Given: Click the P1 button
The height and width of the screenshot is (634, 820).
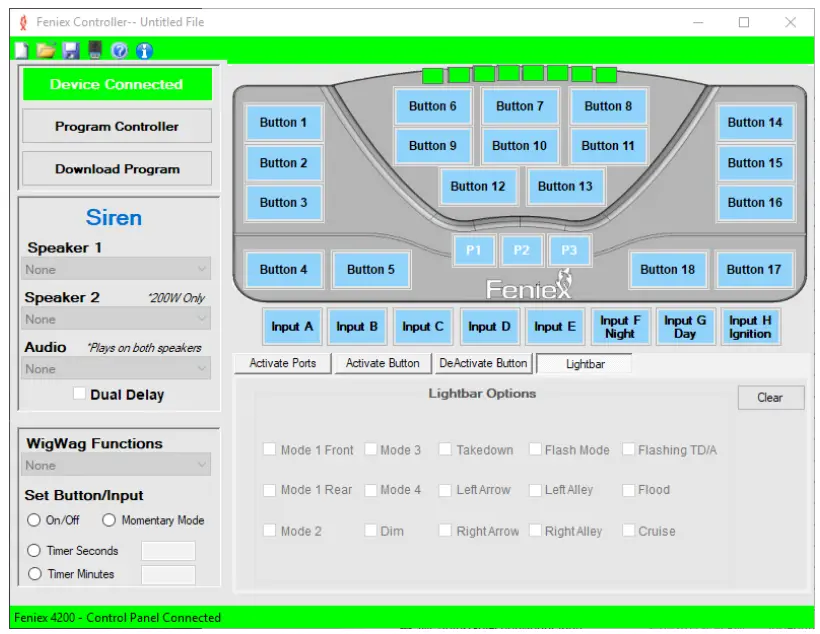Looking at the screenshot, I should coord(473,251).
